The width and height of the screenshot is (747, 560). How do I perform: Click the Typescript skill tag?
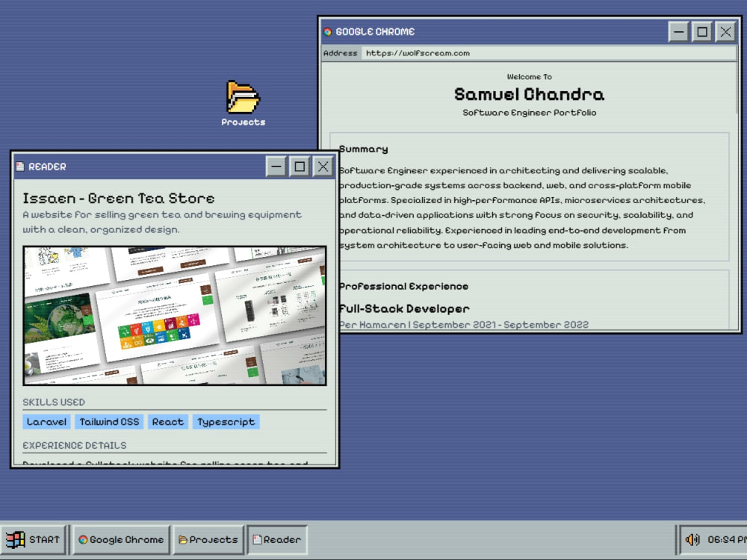pos(226,422)
